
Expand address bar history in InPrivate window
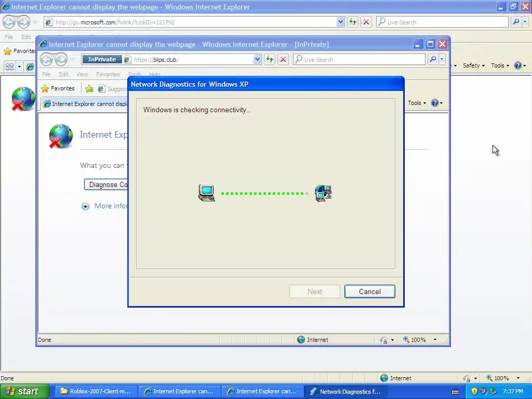(257, 60)
